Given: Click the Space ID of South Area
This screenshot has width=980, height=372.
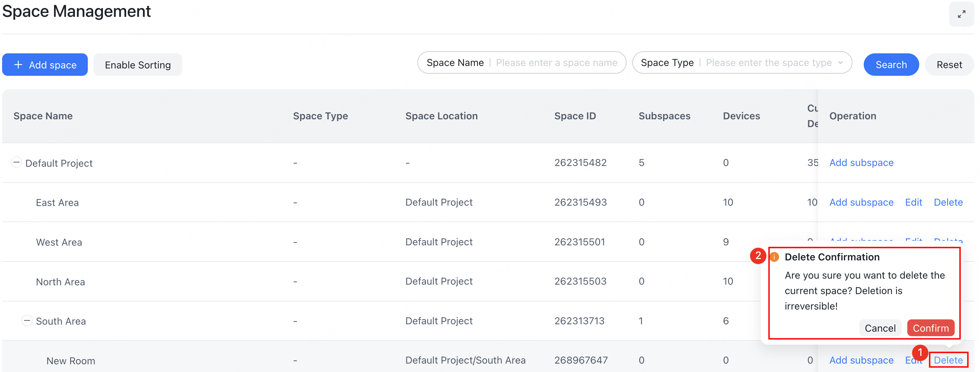Looking at the screenshot, I should tap(580, 320).
